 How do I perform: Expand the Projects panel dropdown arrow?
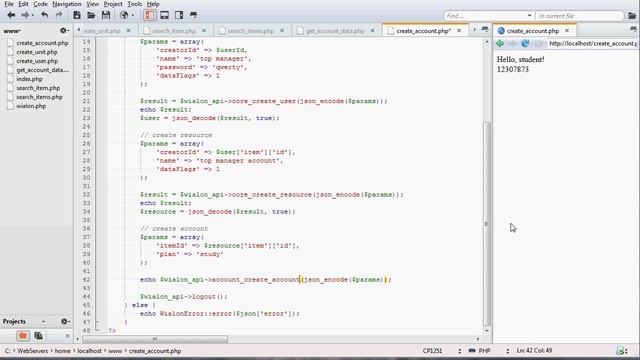(43, 322)
